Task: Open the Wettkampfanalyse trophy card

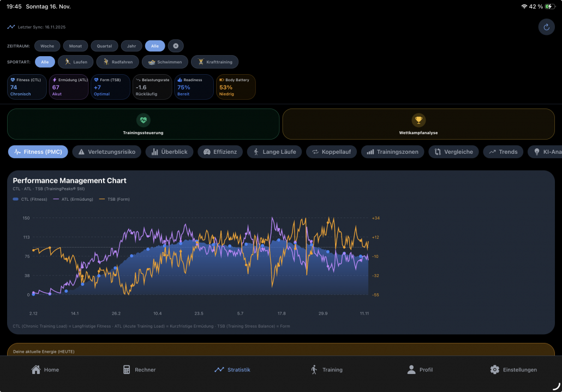Action: (x=418, y=124)
